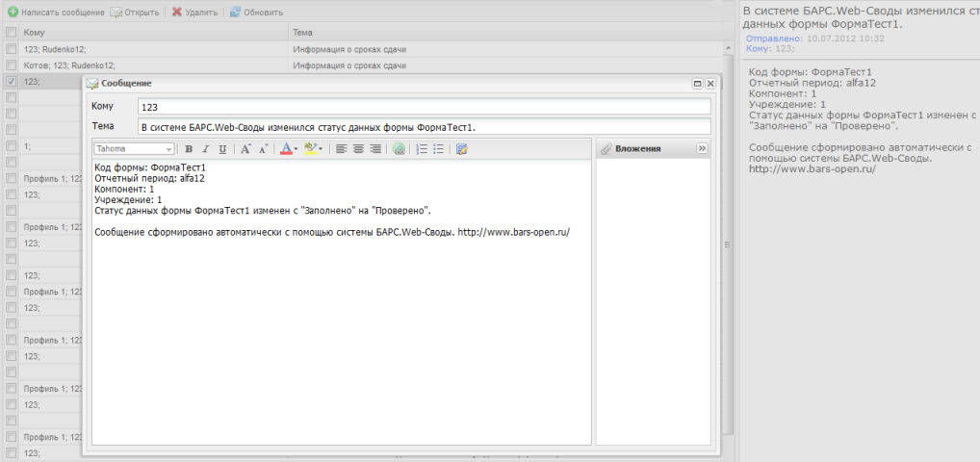Increase the font size
The width and height of the screenshot is (980, 462).
click(x=245, y=149)
